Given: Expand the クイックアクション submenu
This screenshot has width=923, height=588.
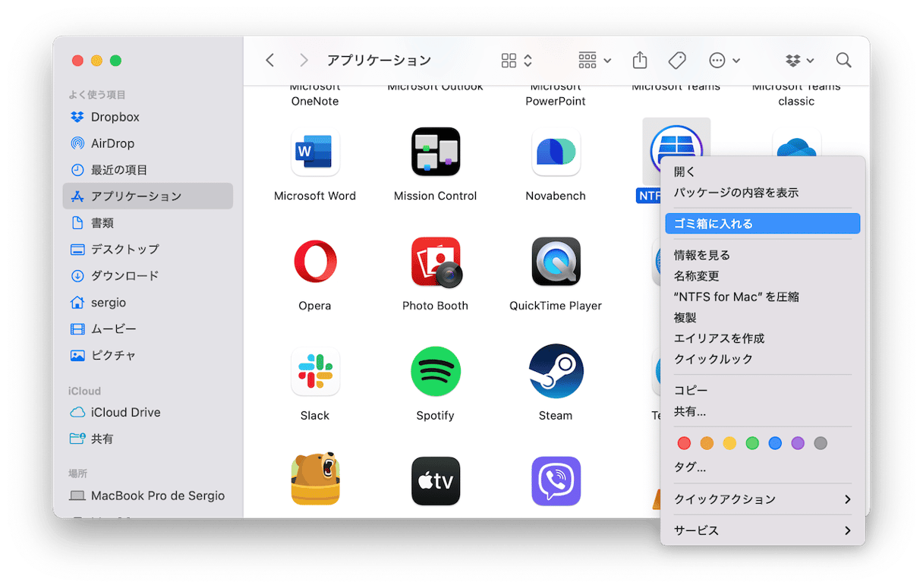Looking at the screenshot, I should 762,499.
